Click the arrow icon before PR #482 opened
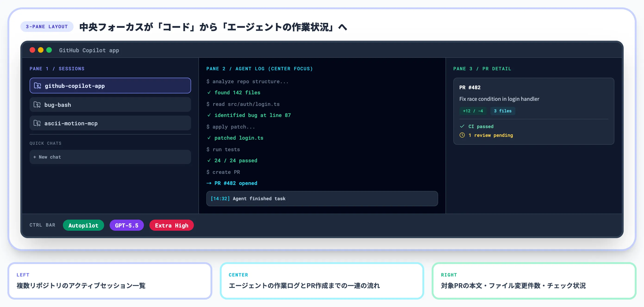The width and height of the screenshot is (644, 307). tap(209, 183)
